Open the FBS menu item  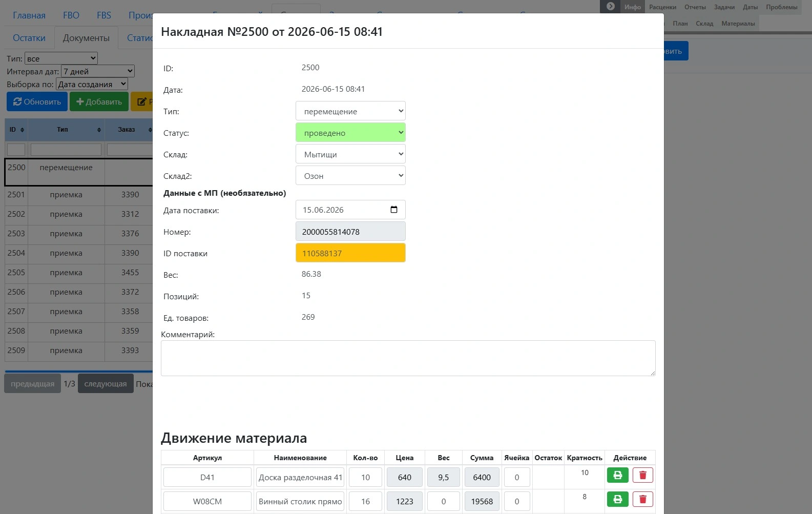pyautogui.click(x=104, y=15)
